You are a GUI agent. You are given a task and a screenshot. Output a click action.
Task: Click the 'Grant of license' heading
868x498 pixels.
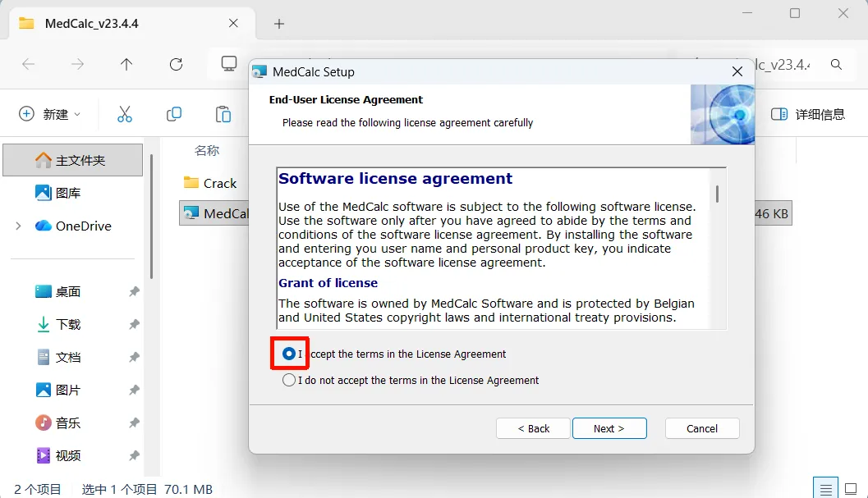[328, 283]
